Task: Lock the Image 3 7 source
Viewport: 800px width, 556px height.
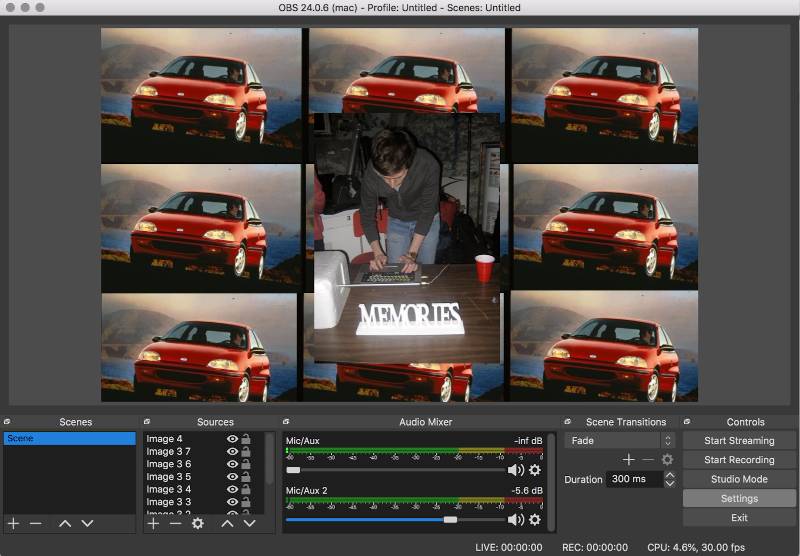Action: point(246,451)
